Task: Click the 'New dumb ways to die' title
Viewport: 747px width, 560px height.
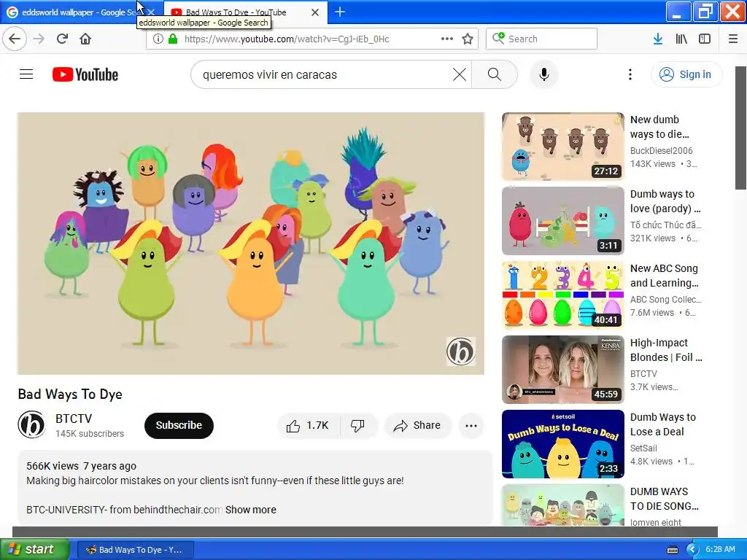Action: pos(659,127)
